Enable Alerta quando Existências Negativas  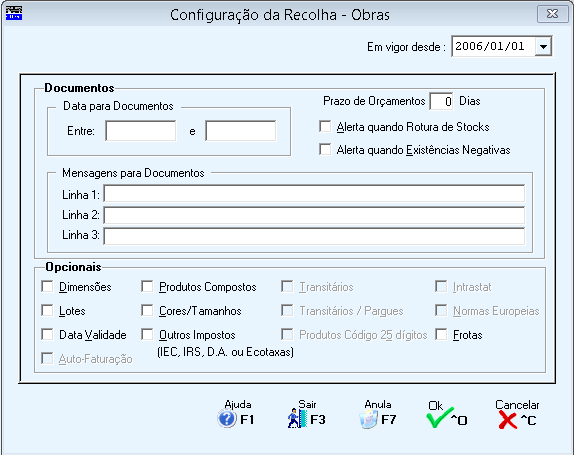pos(325,149)
